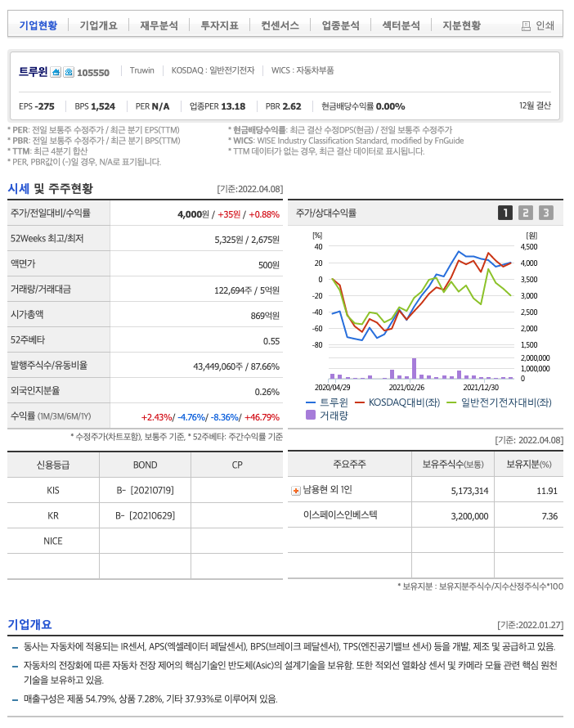Click the 액면가 value 500원

(x=269, y=265)
